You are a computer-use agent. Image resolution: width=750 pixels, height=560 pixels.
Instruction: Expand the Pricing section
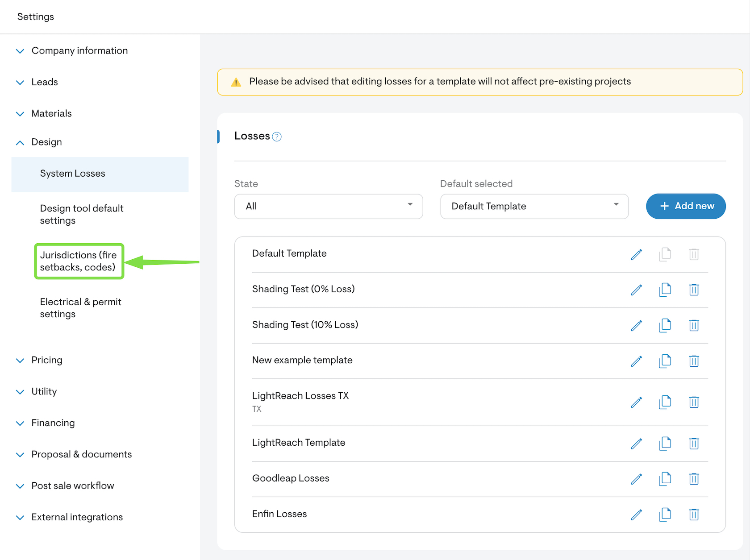46,360
